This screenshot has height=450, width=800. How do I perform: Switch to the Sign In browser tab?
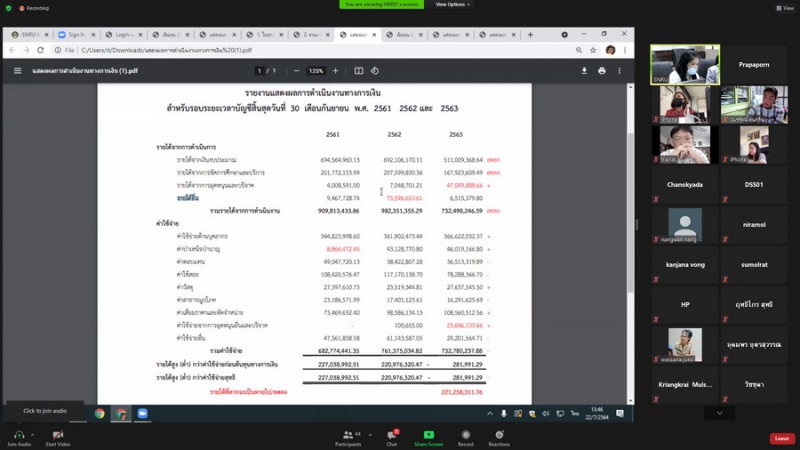tap(76, 35)
